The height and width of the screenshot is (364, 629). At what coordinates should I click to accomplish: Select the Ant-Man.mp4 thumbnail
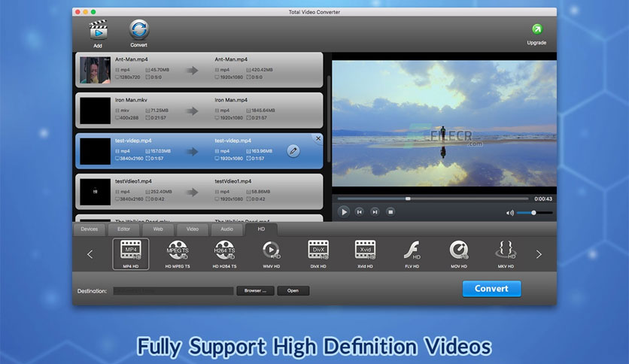click(x=95, y=70)
